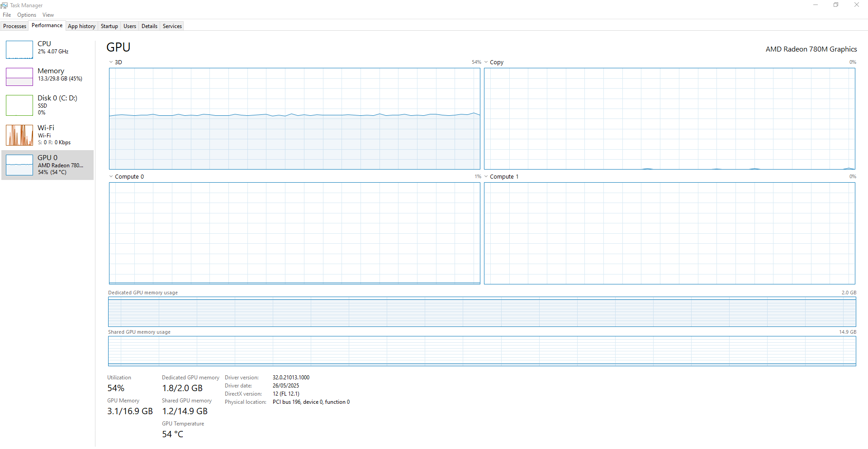This screenshot has height=449, width=868.
Task: Select the Performance tab
Action: click(47, 25)
